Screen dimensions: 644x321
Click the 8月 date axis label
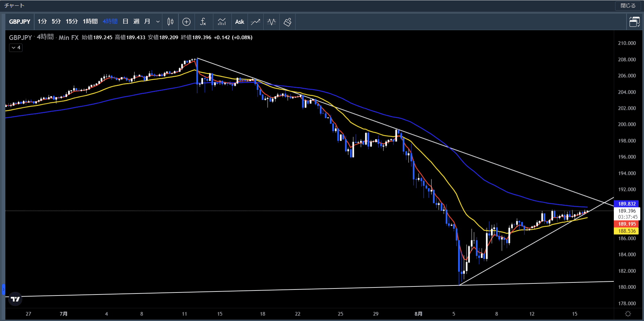[x=419, y=314]
